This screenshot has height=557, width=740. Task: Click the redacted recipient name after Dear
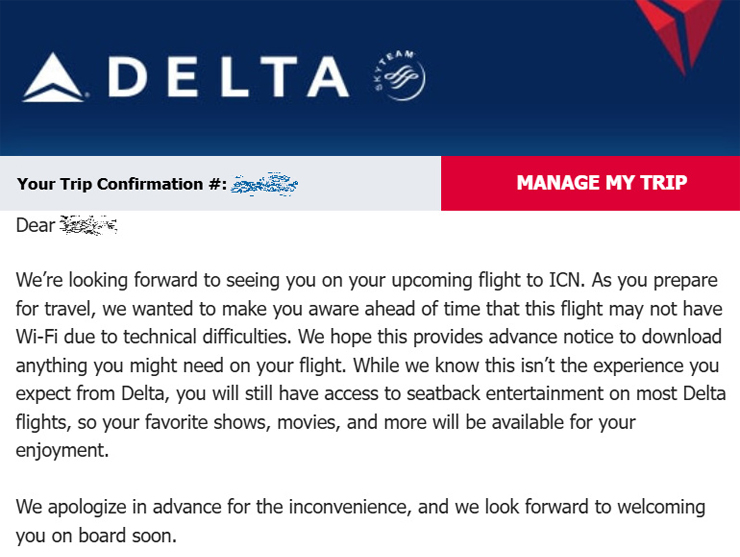pos(89,225)
